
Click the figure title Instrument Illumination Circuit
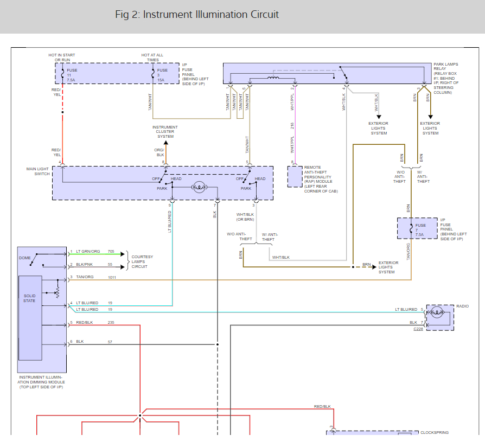point(197,15)
